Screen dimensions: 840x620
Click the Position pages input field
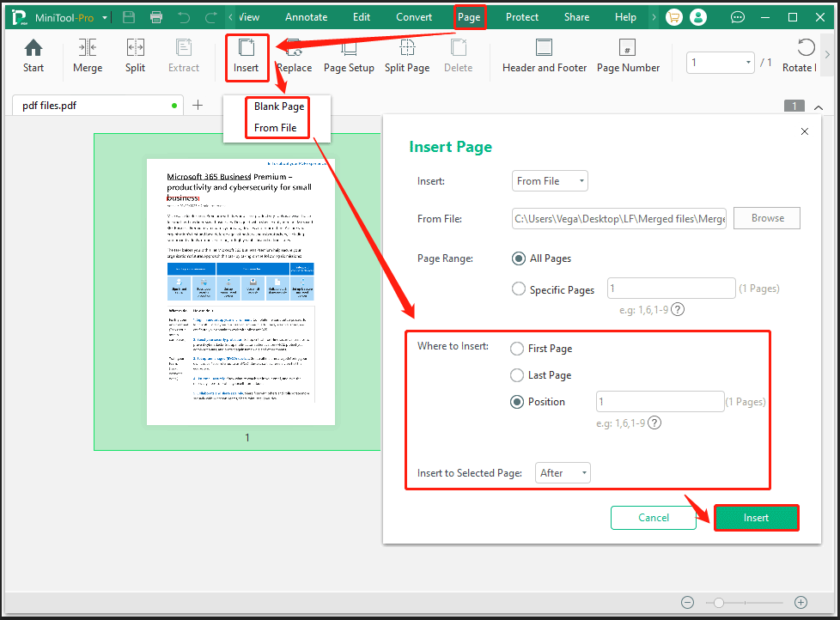coord(660,401)
